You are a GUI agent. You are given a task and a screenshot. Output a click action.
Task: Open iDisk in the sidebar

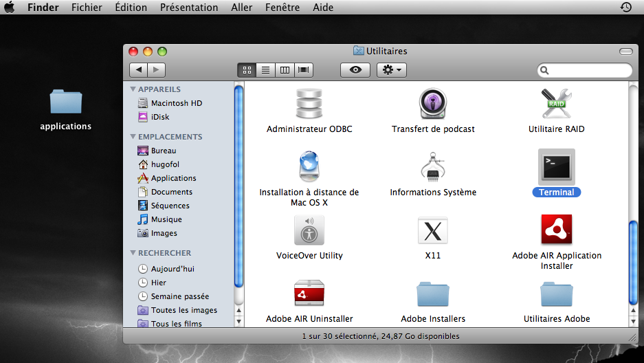[153, 117]
